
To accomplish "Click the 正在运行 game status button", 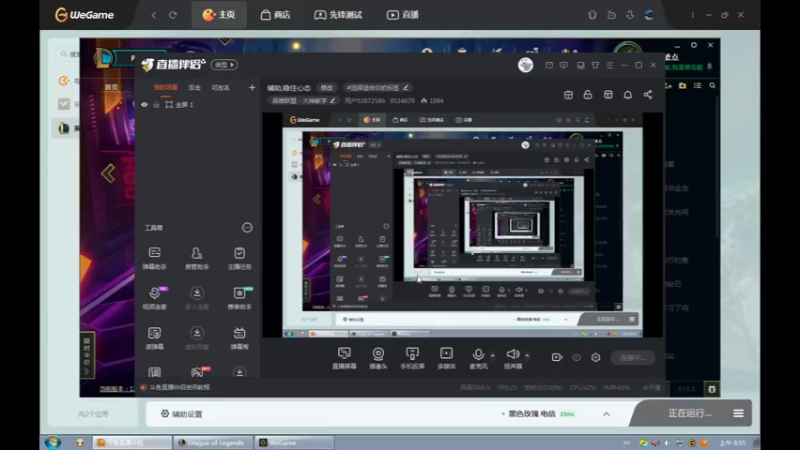I will click(x=690, y=413).
